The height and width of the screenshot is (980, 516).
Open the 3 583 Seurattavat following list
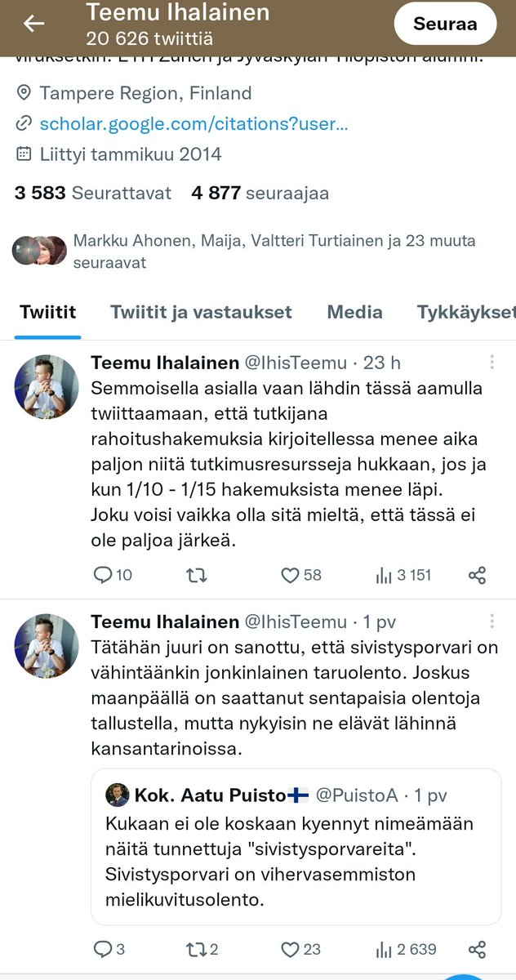pos(93,194)
